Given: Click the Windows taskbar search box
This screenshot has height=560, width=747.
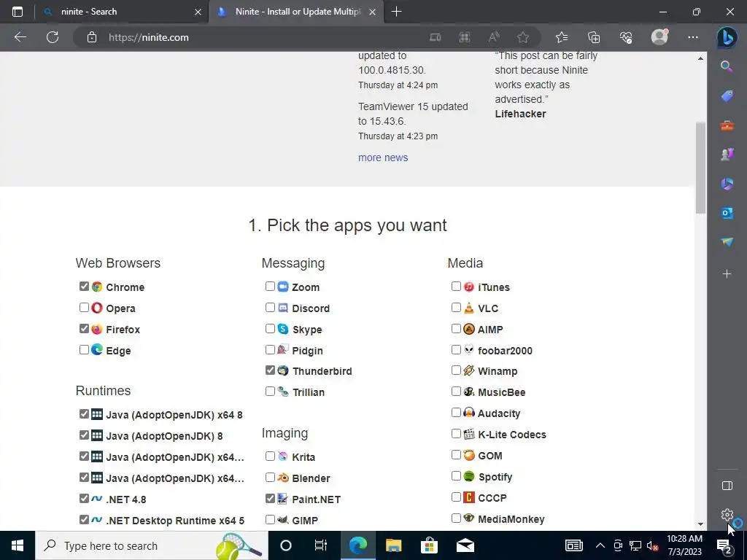Looking at the screenshot, I should [152, 545].
